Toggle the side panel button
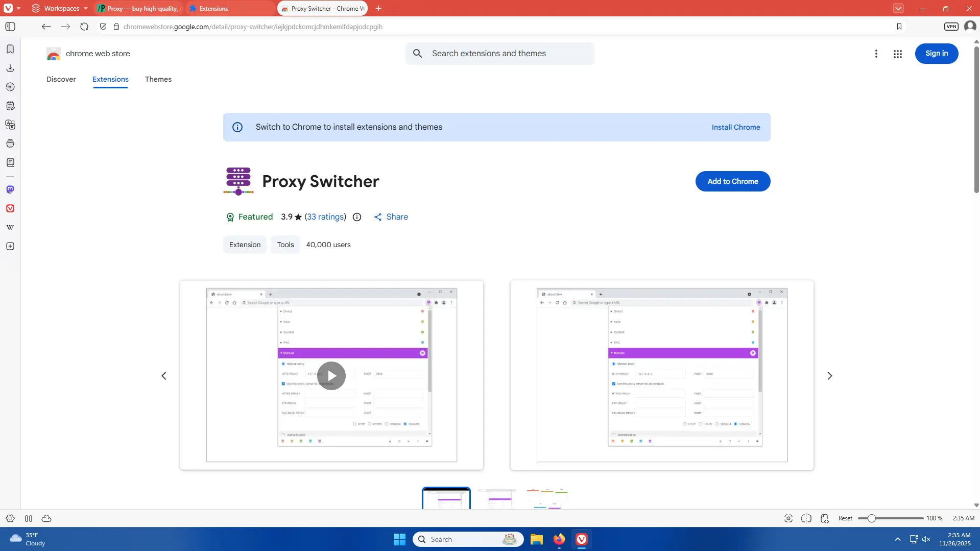Viewport: 980px width, 551px height. (x=10, y=27)
